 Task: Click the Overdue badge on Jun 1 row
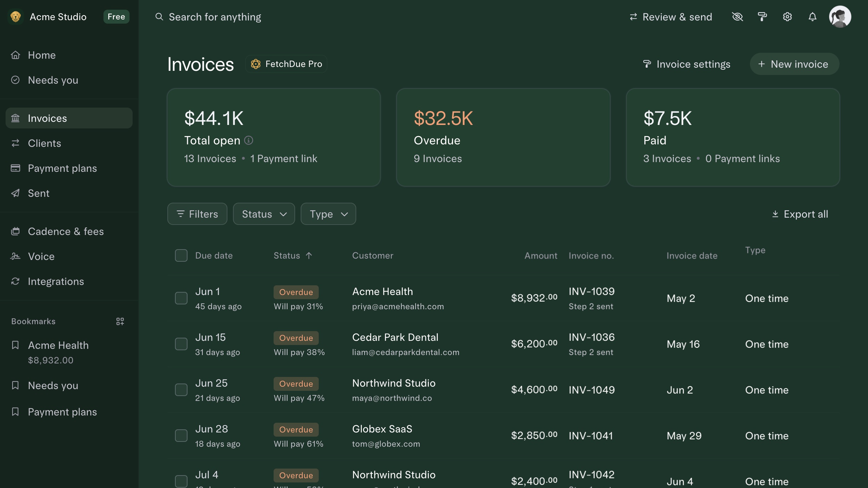[x=296, y=292]
